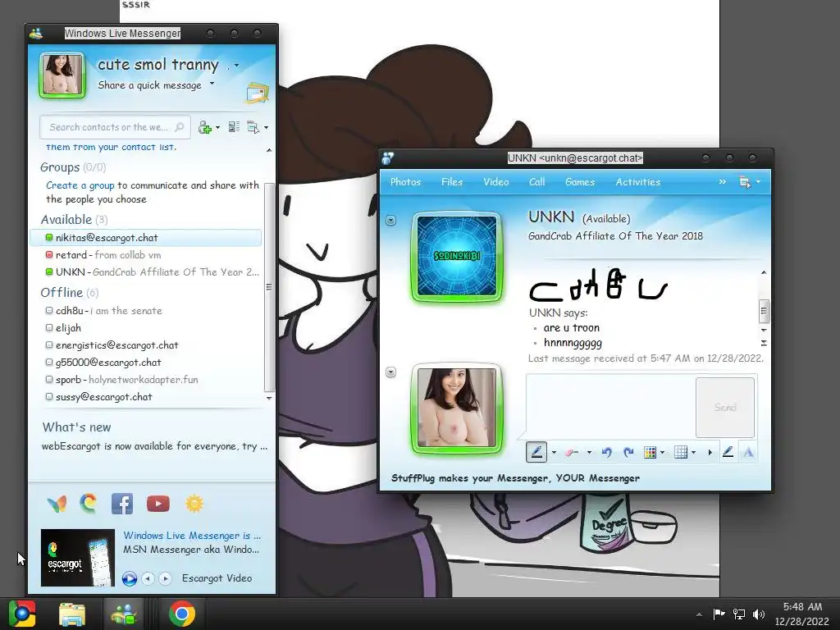Image resolution: width=840 pixels, height=630 pixels.
Task: Redo the ink stroke
Action: (629, 453)
